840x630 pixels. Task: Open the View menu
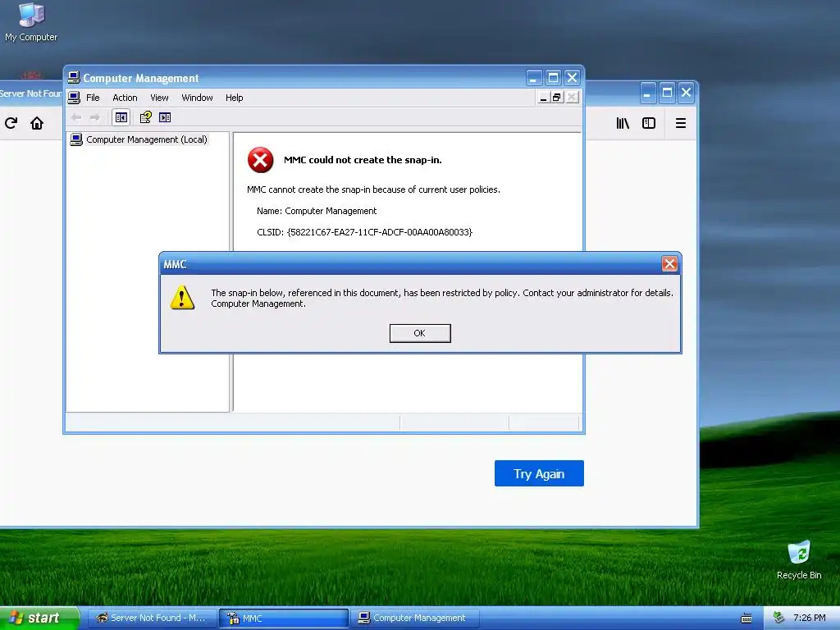click(159, 98)
